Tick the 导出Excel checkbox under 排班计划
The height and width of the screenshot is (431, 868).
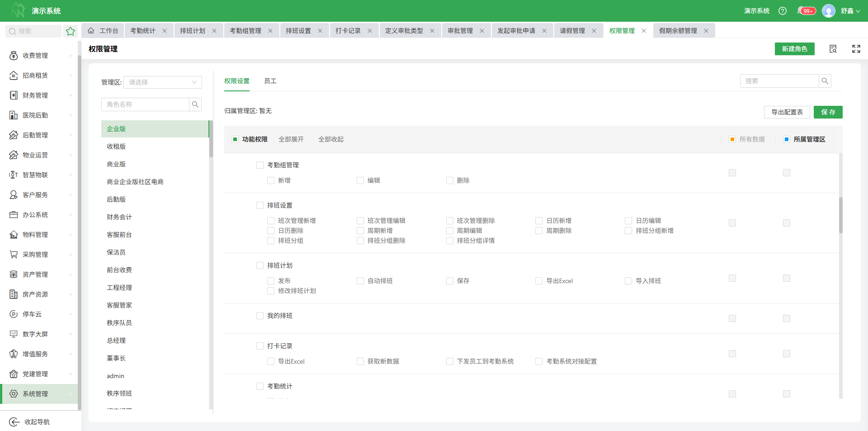539,281
